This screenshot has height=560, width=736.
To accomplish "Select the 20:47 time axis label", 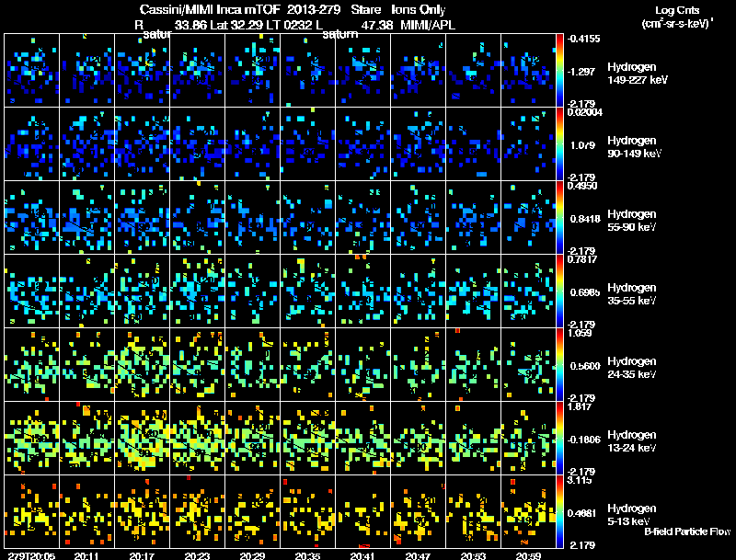I will click(x=418, y=556).
